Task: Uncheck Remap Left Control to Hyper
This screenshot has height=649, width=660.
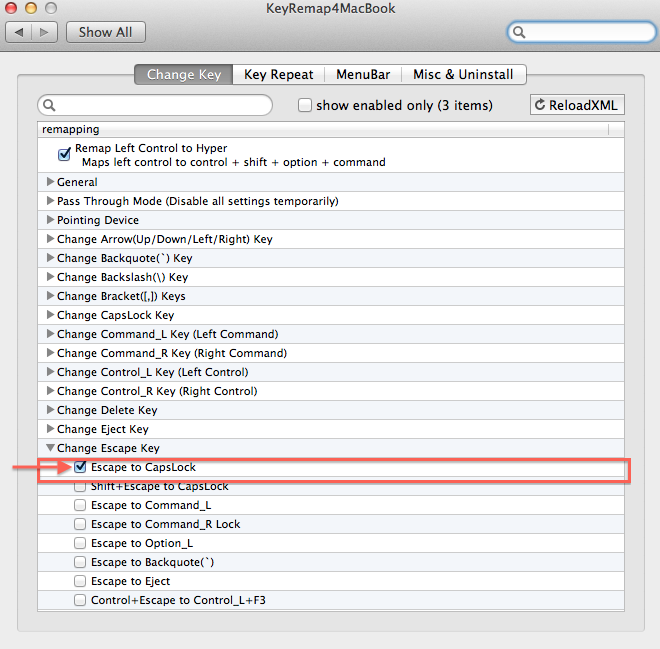Action: (x=65, y=154)
